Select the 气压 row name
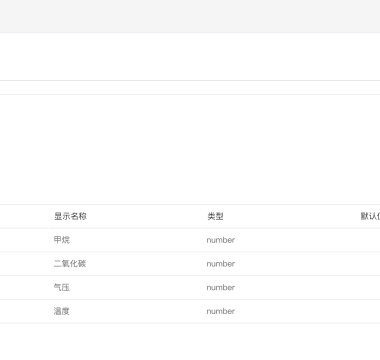Viewport: 380px width, 360px height. 62,287
